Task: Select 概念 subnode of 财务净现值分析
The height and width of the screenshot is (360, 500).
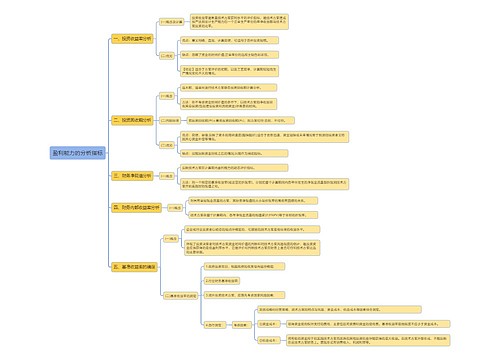Action: (x=167, y=176)
